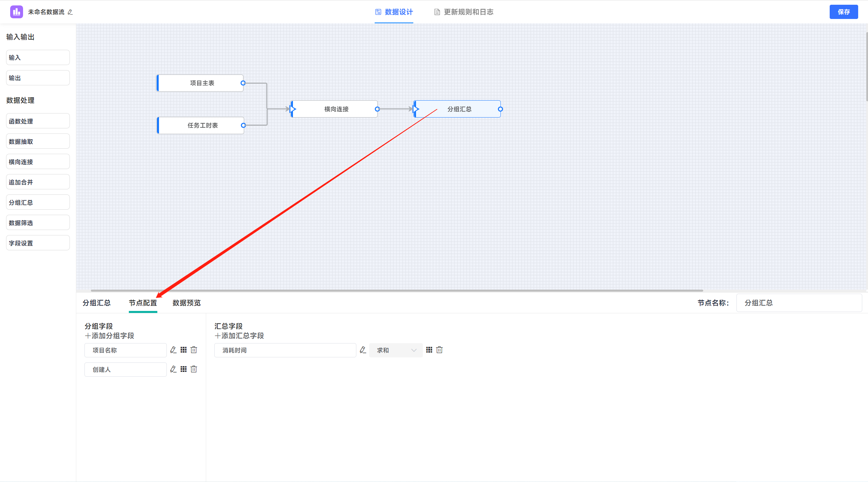Select the 横向连接 node on canvas

[335, 109]
